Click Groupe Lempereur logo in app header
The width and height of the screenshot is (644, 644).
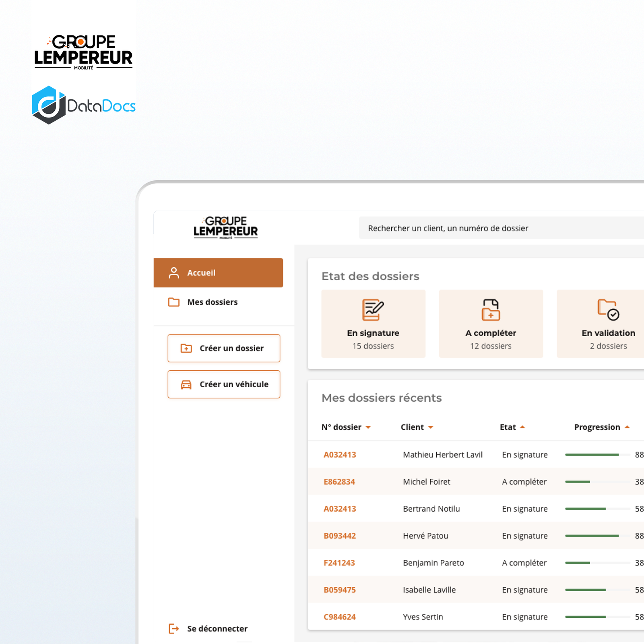tap(226, 228)
